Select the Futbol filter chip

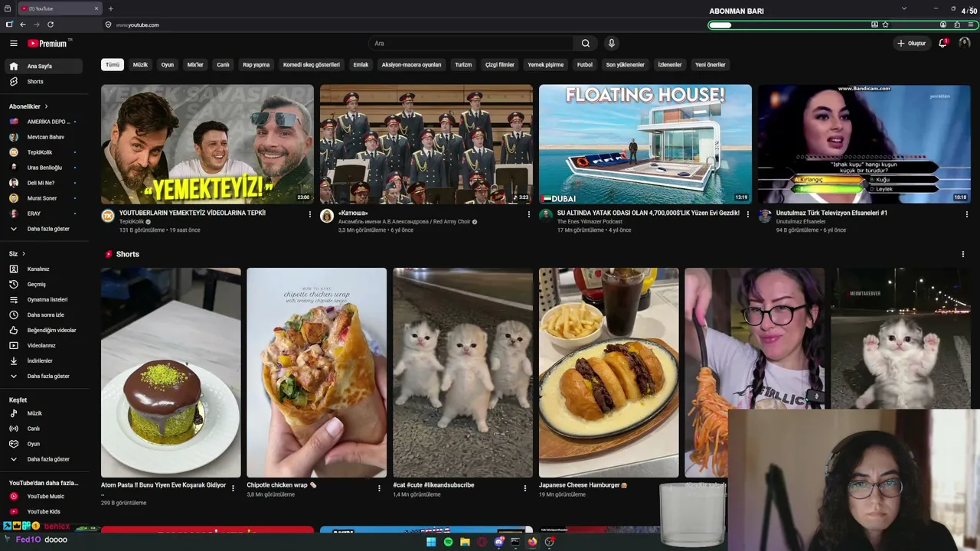[x=585, y=65]
